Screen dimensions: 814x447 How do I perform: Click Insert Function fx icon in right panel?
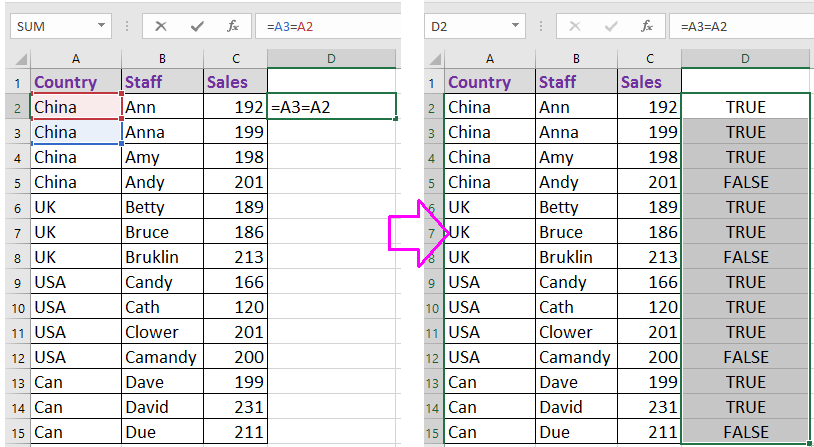point(647,26)
